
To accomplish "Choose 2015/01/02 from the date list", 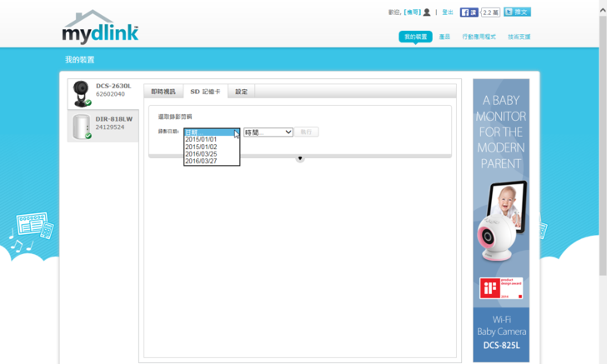I will point(212,147).
